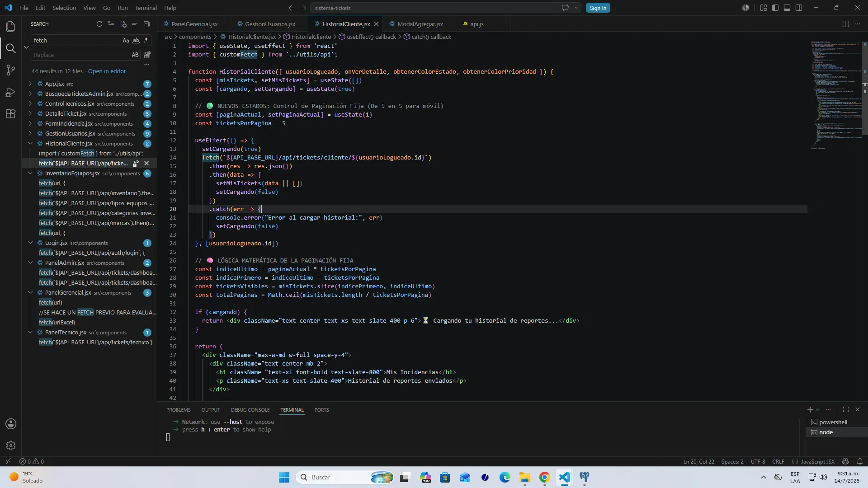Go forward with the title bar arrow
This screenshot has width=868, height=488.
pyautogui.click(x=303, y=8)
